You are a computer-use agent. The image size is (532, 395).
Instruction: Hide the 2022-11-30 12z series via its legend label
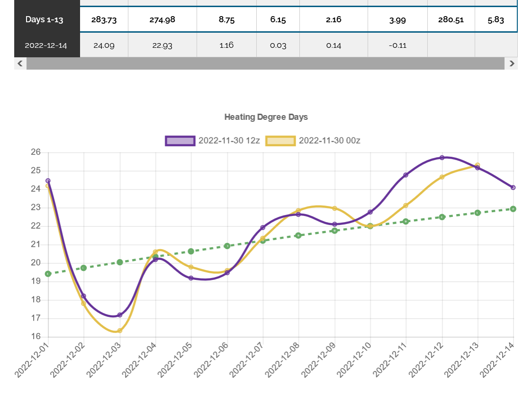tap(229, 141)
